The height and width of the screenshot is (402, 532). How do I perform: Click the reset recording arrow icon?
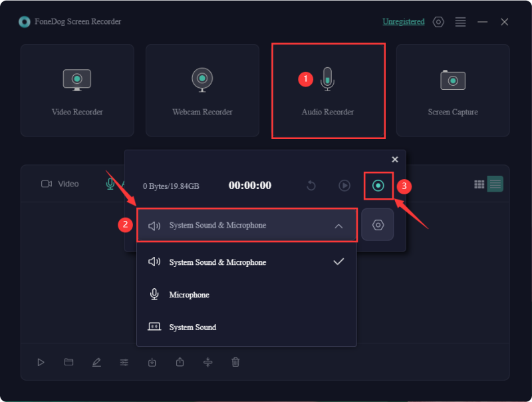(x=311, y=186)
